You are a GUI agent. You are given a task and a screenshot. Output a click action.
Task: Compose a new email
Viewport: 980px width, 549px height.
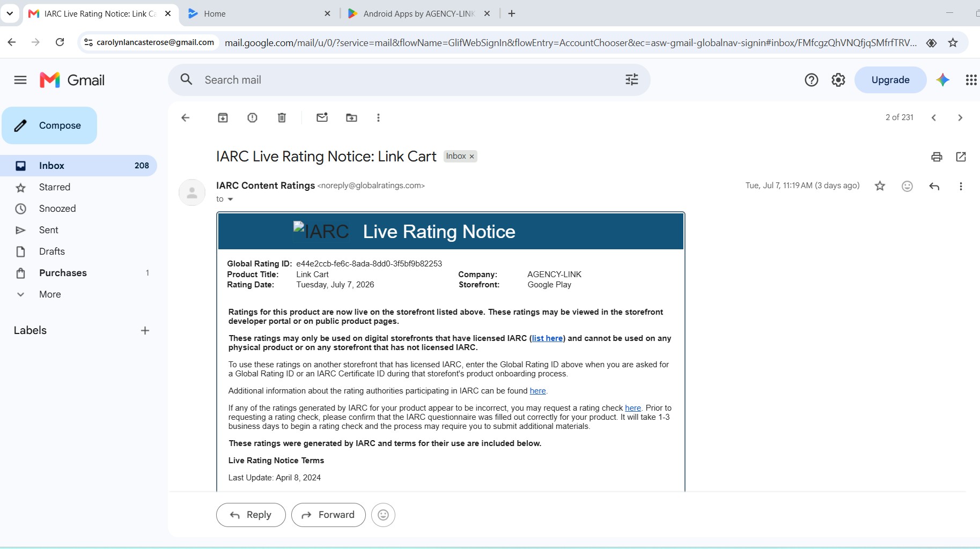(x=49, y=125)
